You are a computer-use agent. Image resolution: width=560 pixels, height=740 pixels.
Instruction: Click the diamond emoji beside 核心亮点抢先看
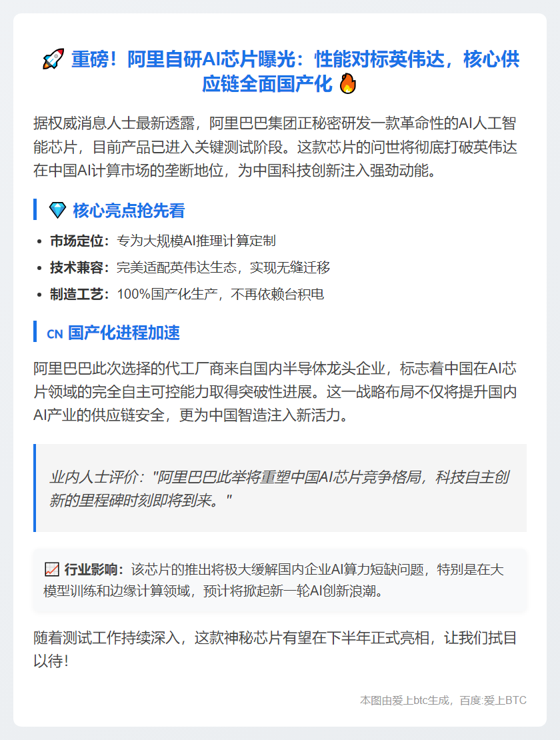(57, 210)
